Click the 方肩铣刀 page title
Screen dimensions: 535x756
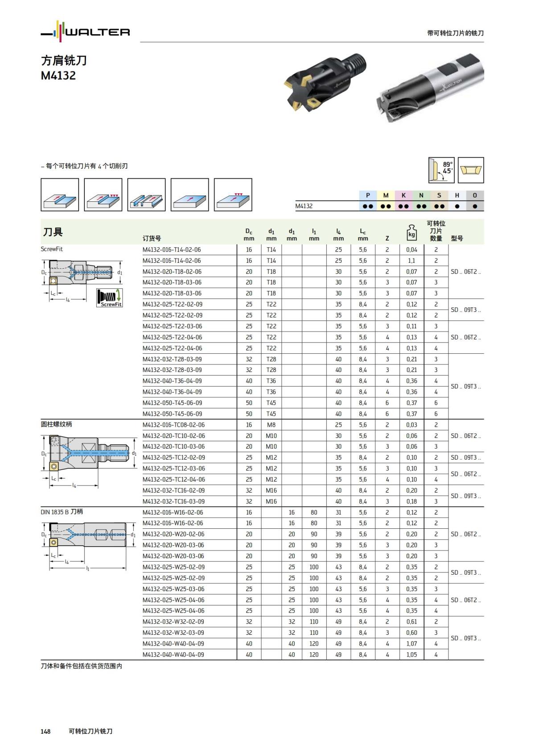pyautogui.click(x=64, y=61)
